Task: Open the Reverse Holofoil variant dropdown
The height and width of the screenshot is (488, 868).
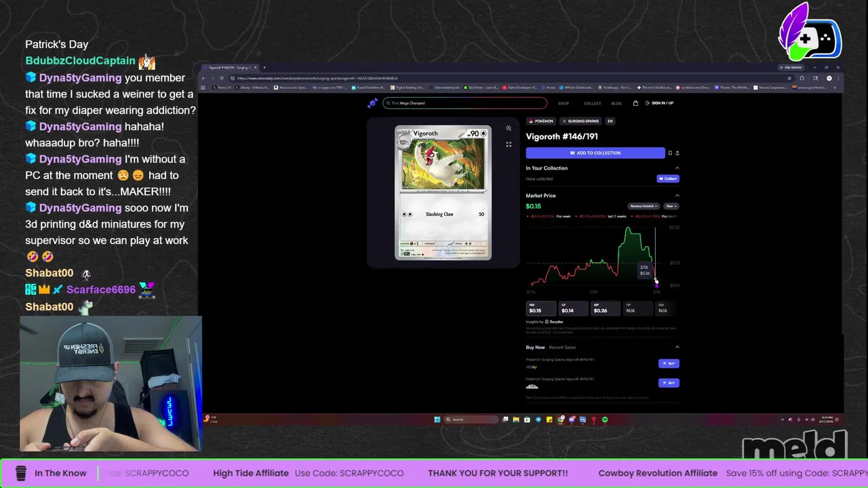Action: click(643, 206)
